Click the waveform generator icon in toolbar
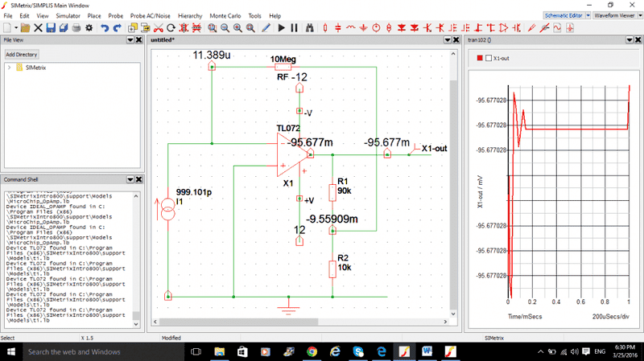Viewport: 644px width, 361px height. [x=557, y=28]
